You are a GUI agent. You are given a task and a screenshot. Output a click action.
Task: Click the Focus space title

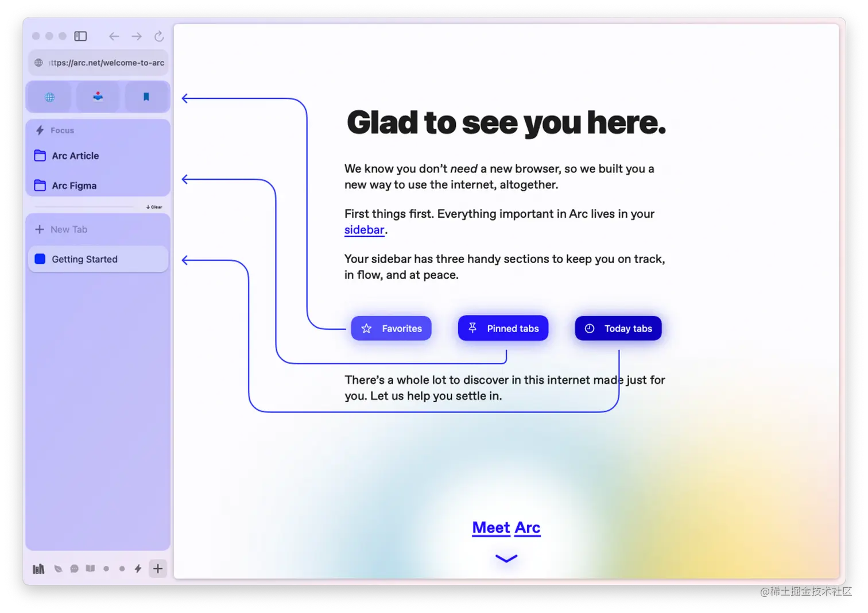(62, 130)
